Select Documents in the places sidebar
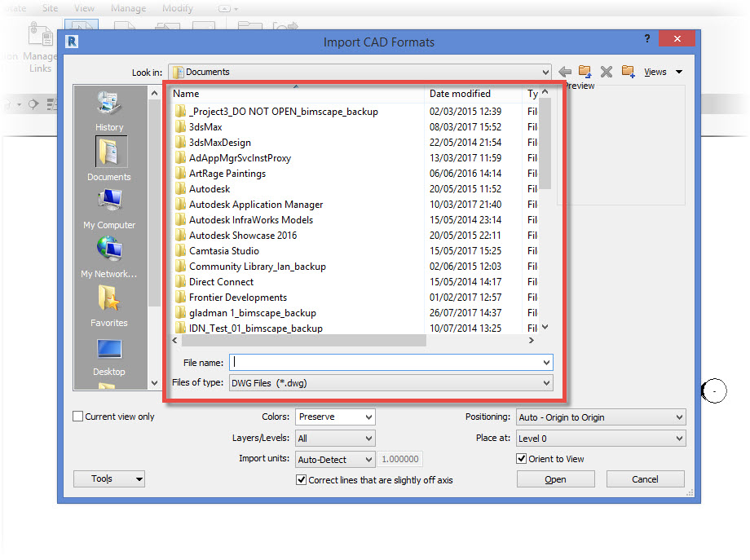Image resolution: width=750 pixels, height=560 pixels. (x=109, y=159)
